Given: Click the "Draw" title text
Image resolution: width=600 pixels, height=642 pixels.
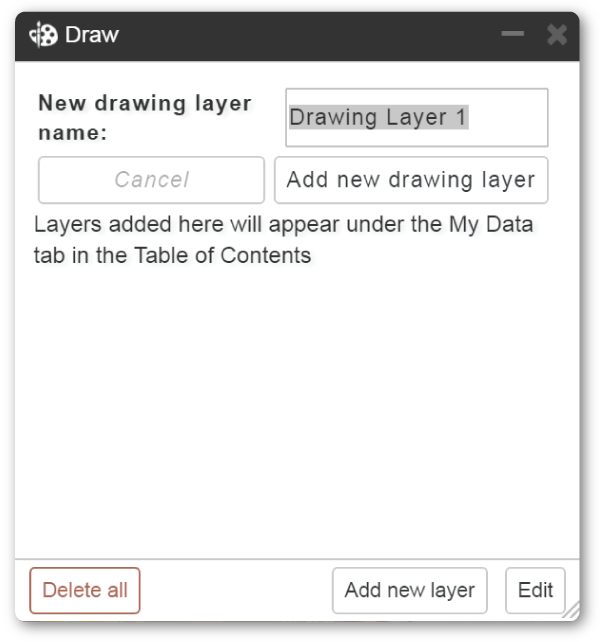Looking at the screenshot, I should 92,35.
